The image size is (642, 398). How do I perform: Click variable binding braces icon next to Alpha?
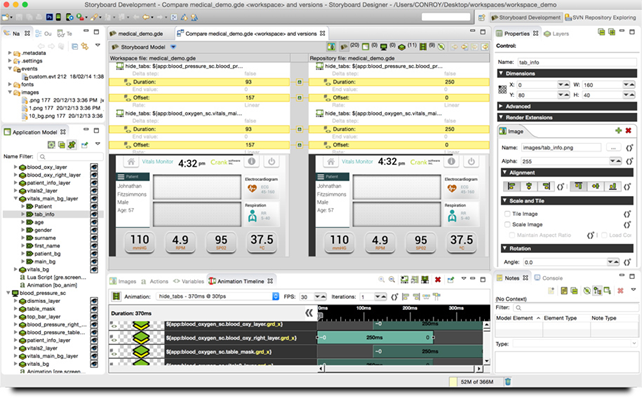[629, 161]
